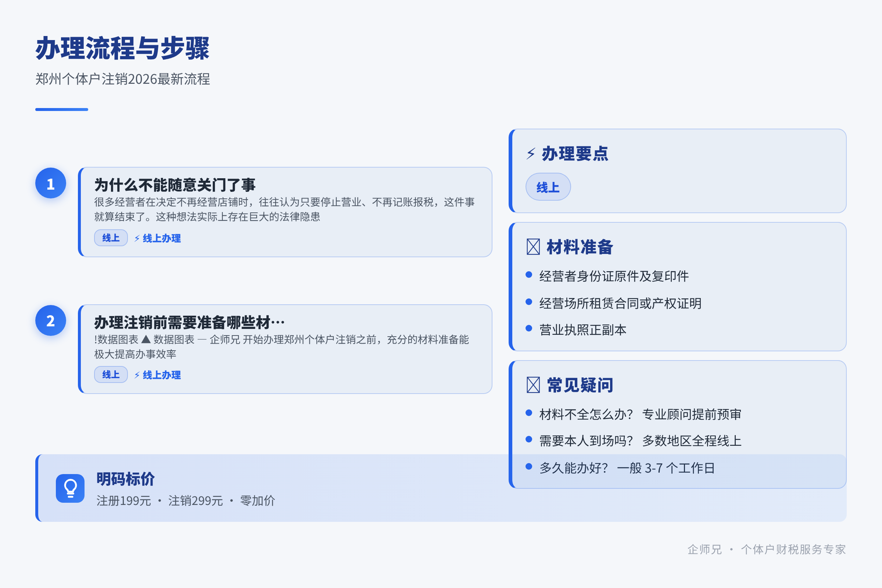Click the price line 注册199元 · 注销299元
The image size is (882, 588).
point(160,501)
